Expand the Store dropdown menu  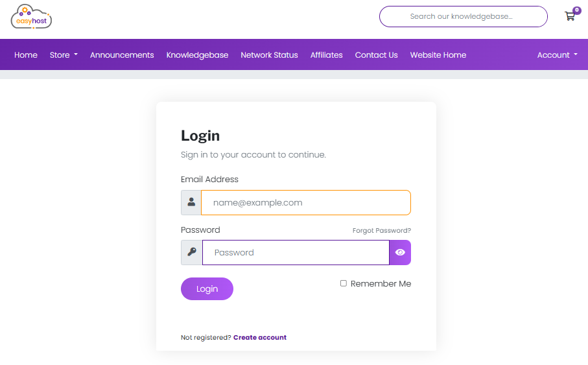coord(64,55)
